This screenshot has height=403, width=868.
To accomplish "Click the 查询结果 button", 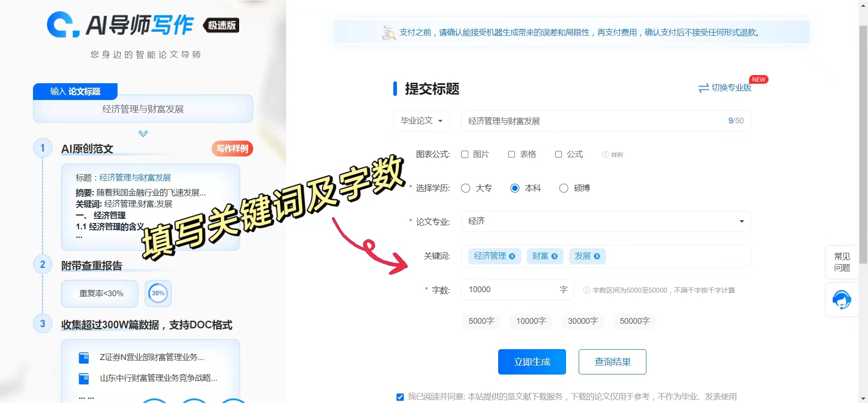I will tap(612, 362).
